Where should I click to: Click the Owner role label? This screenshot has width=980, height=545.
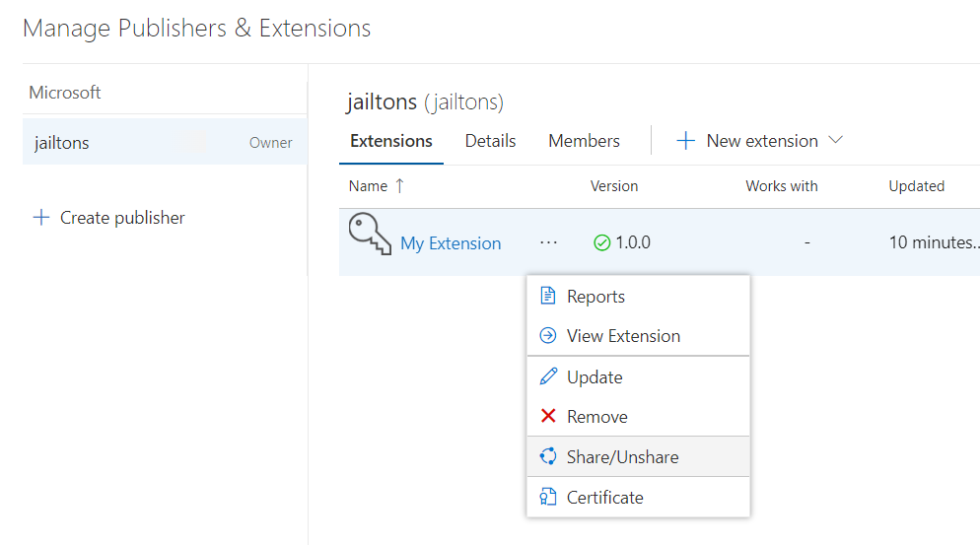[270, 143]
